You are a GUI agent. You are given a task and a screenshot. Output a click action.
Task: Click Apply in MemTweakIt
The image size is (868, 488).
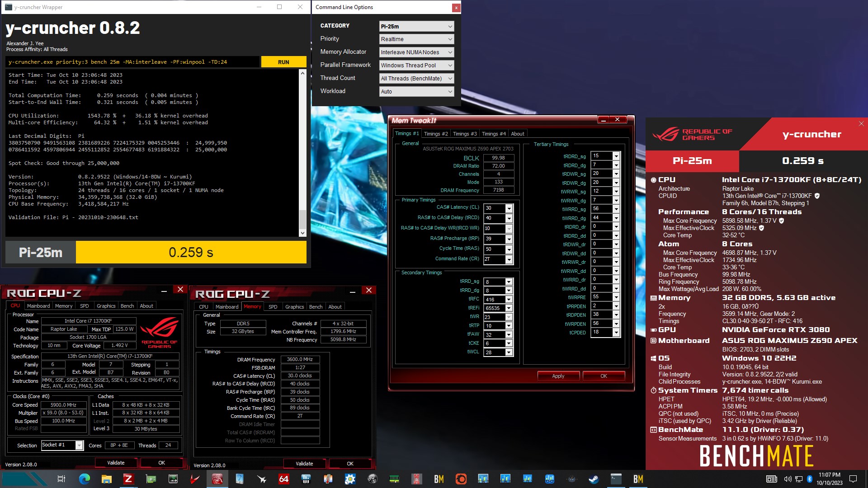558,376
